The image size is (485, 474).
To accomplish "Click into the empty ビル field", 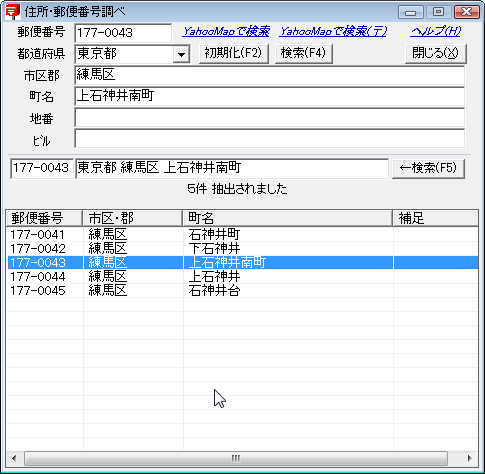I will tap(269, 139).
